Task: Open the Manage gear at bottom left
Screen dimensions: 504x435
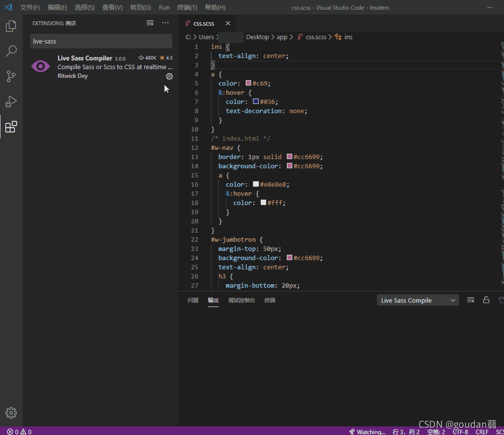Action: tap(11, 413)
